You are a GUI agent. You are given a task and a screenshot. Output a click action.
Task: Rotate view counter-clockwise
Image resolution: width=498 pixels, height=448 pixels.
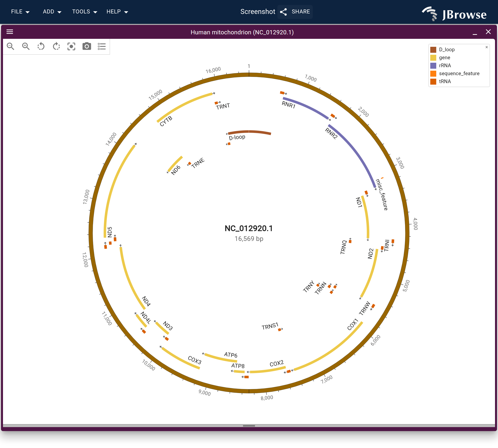(41, 46)
